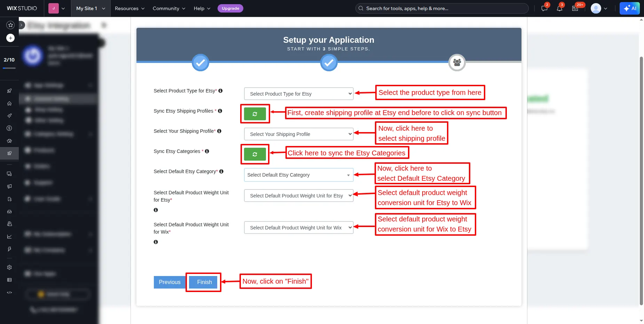This screenshot has height=324, width=644.
Task: Open the Help menu
Action: [202, 8]
